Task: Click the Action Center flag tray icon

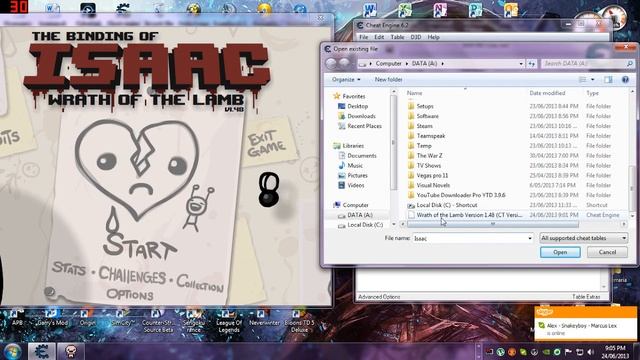Action: 568,352
